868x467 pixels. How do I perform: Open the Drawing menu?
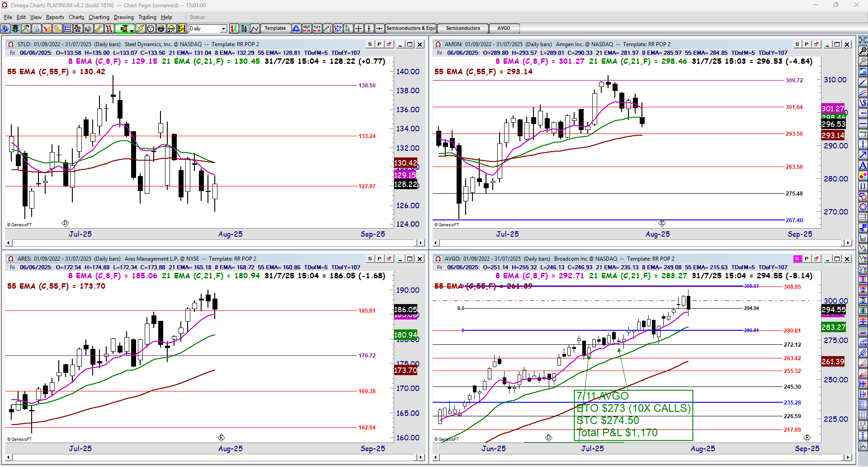pyautogui.click(x=124, y=17)
